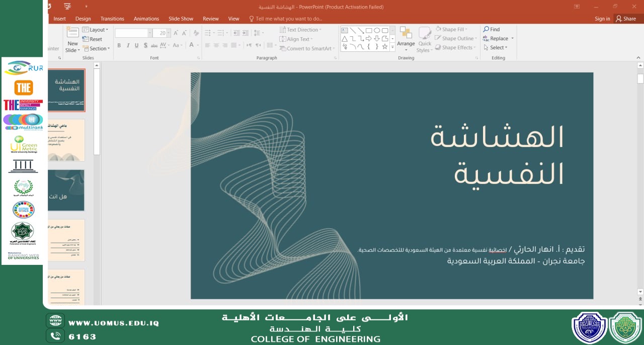Viewport: 644px width, 345px height.
Task: Switch to the Transitions tab
Action: (x=112, y=19)
